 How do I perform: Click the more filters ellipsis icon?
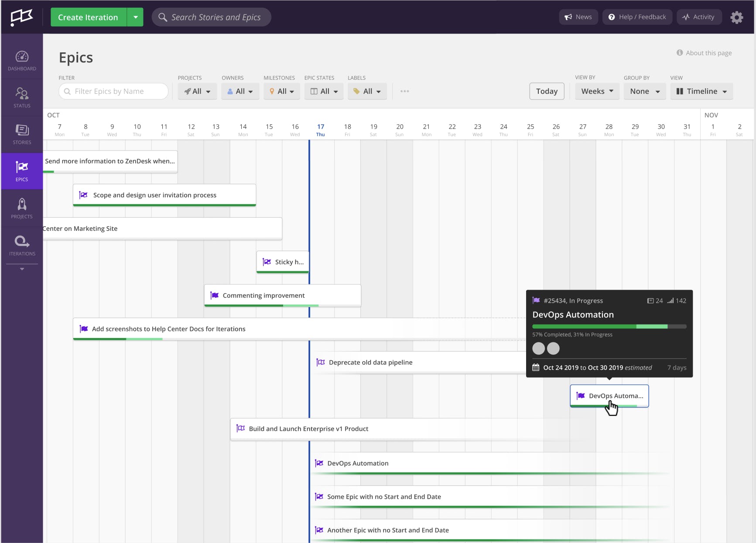[x=404, y=91]
